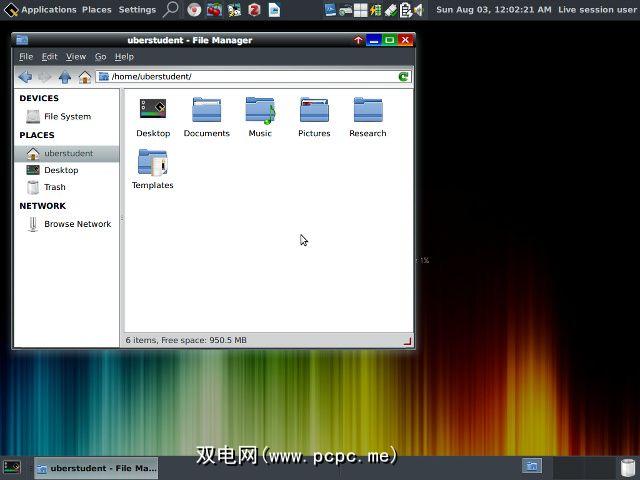This screenshot has height=480, width=640.
Task: Open the File menu
Action: click(26, 57)
